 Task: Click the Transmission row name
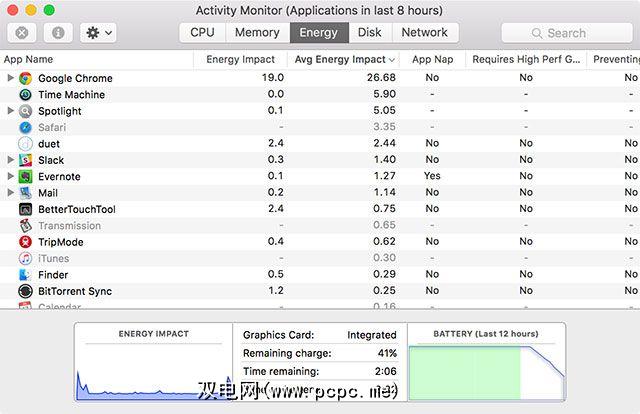click(x=69, y=225)
